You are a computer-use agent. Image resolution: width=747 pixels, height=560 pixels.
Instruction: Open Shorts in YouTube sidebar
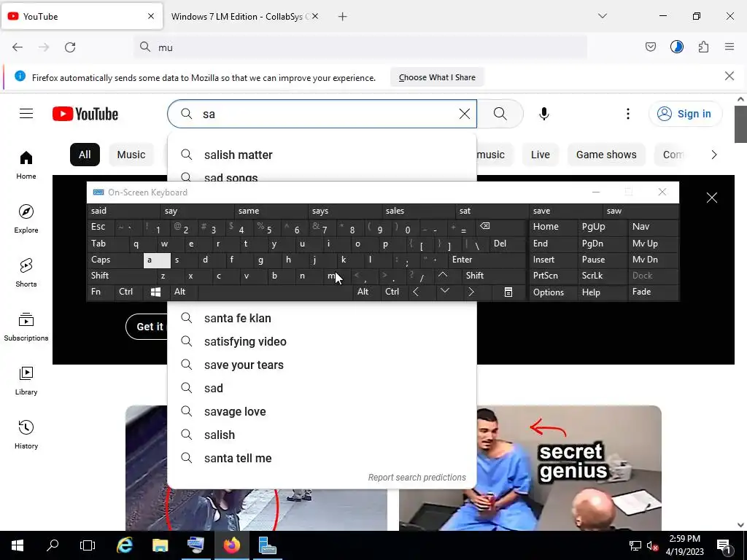click(x=26, y=273)
